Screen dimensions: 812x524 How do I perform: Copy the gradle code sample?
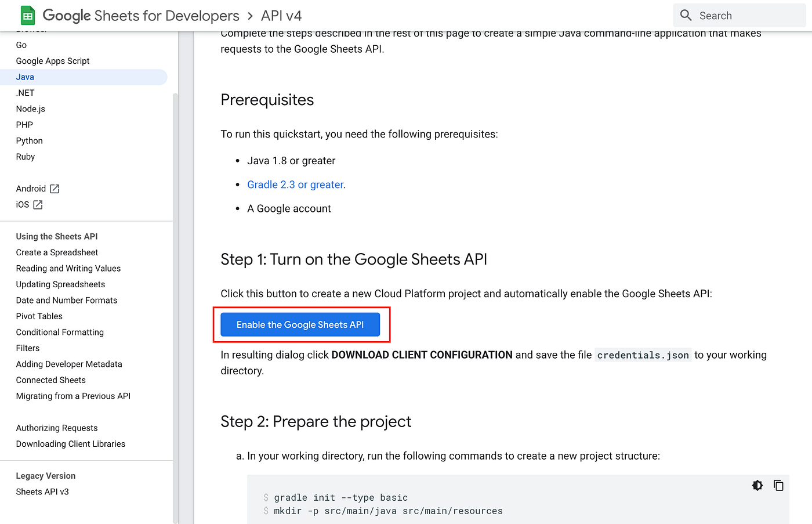click(x=778, y=485)
